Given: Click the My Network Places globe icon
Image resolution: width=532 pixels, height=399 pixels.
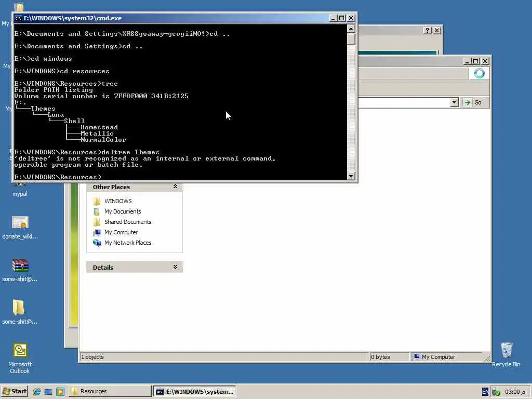Looking at the screenshot, I should (x=97, y=243).
